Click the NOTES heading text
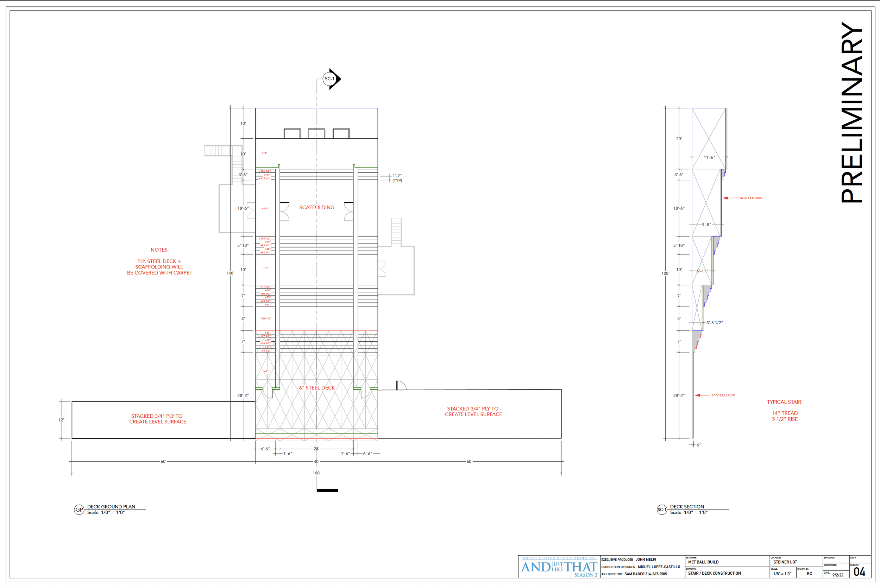 [159, 250]
